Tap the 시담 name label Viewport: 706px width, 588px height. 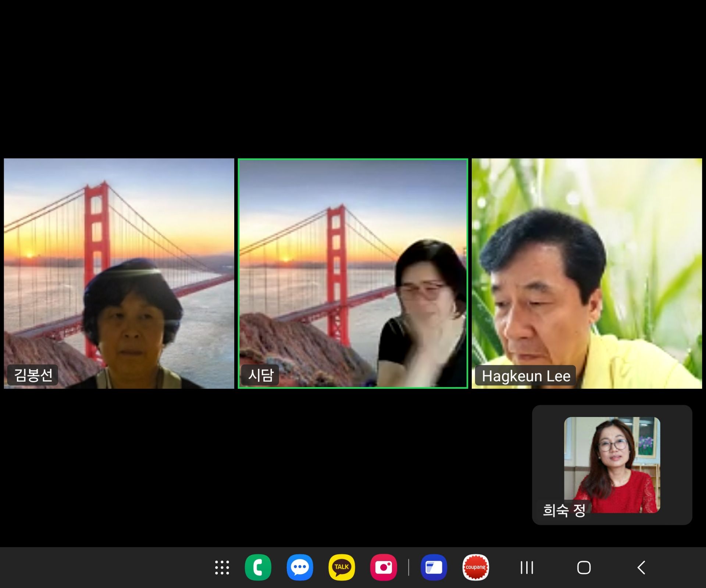tap(261, 375)
